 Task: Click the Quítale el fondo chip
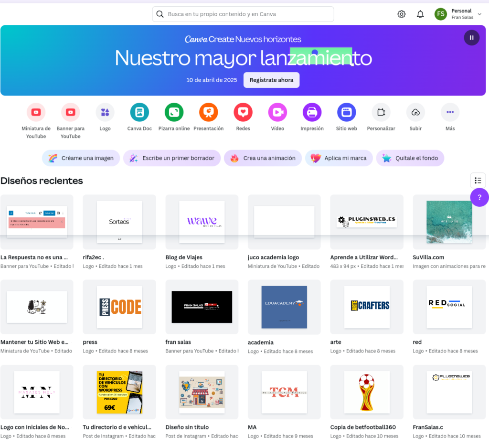(410, 158)
